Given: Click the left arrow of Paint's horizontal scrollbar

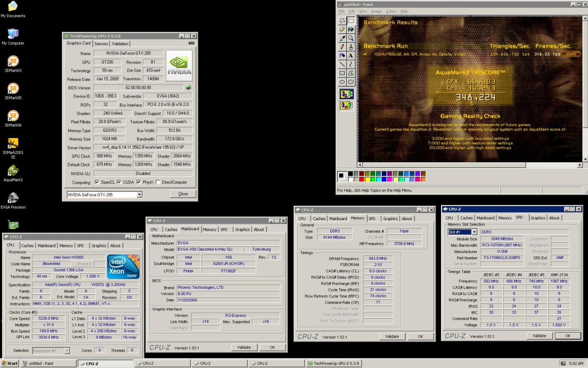Looking at the screenshot, I should tap(361, 165).
